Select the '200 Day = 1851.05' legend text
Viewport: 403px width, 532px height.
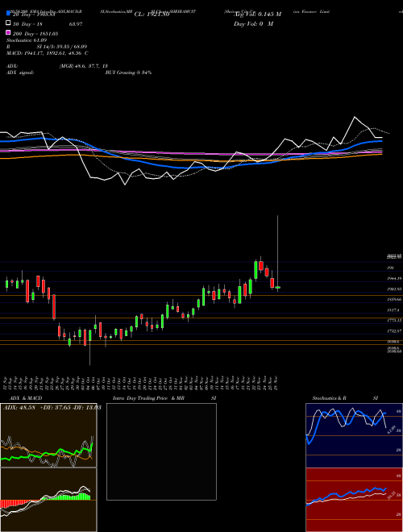click(35, 34)
